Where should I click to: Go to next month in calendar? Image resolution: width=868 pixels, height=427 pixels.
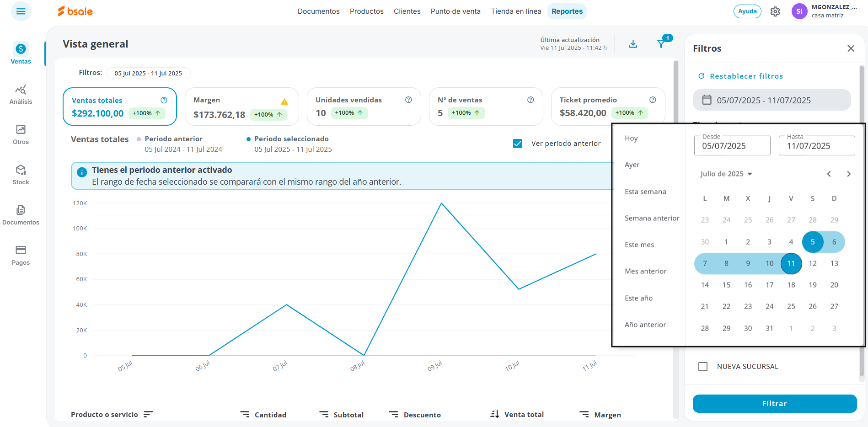click(x=849, y=174)
